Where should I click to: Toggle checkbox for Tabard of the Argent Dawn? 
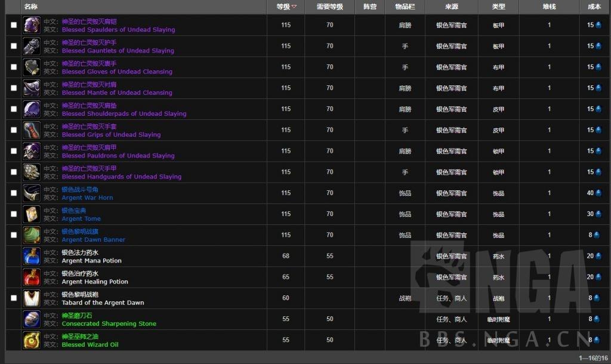(x=14, y=298)
